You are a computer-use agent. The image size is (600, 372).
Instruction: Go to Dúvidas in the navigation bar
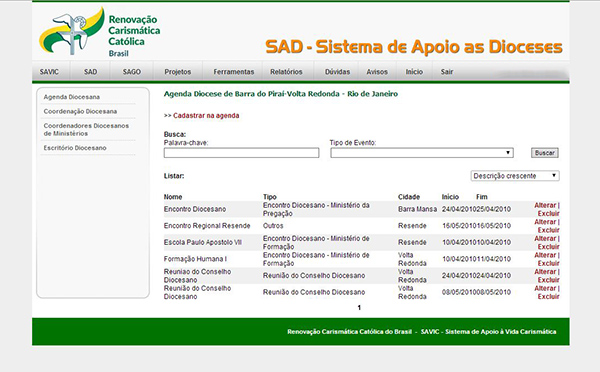[x=337, y=72]
